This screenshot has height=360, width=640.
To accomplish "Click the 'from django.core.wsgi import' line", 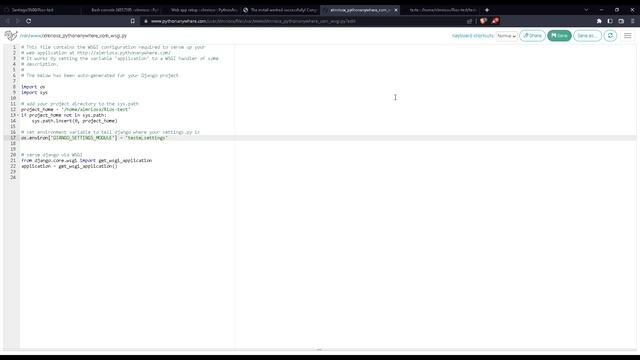I will (87, 160).
